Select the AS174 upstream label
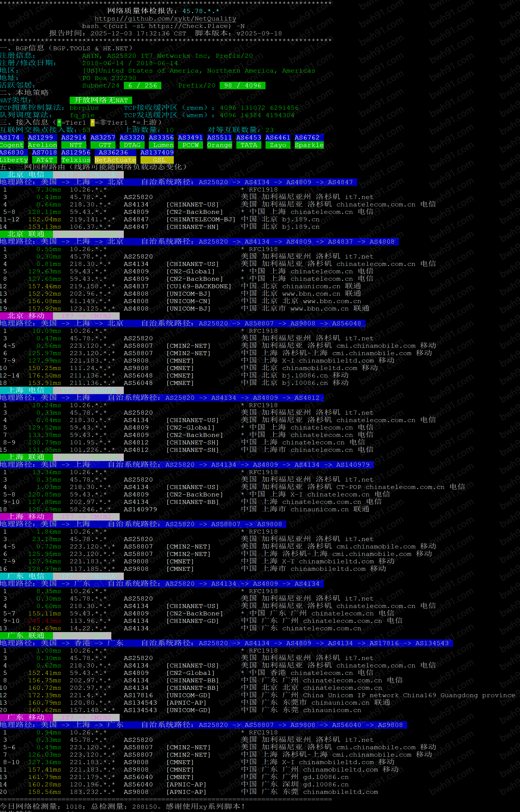520x812 pixels. pos(10,137)
